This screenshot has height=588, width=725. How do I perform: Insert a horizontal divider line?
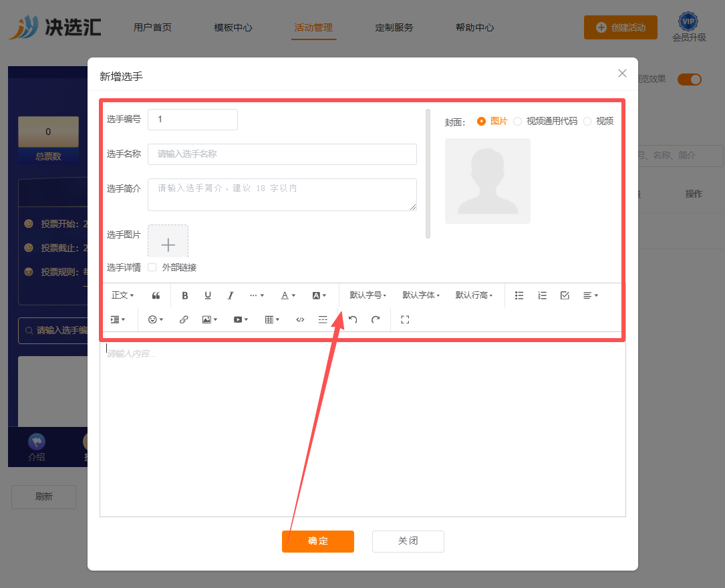(323, 319)
